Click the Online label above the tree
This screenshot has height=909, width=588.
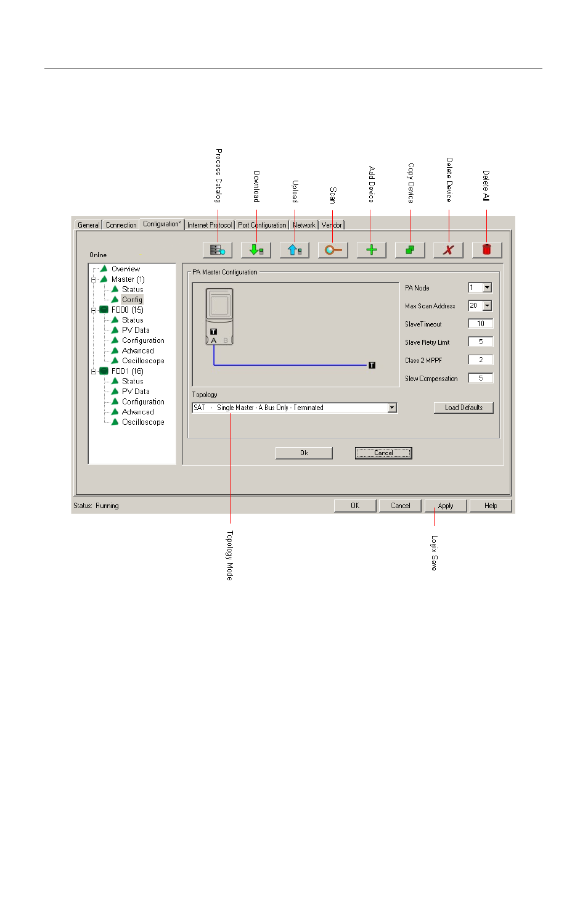tap(98, 255)
